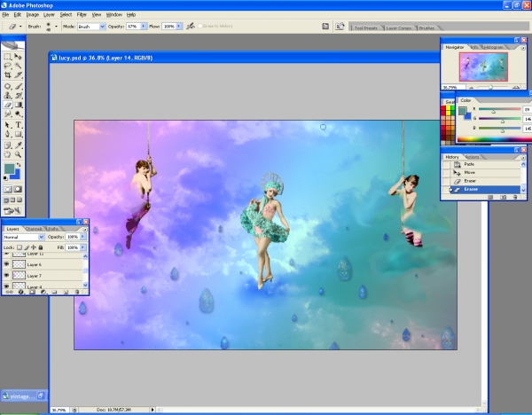Select the Zoom tool

[x=19, y=154]
